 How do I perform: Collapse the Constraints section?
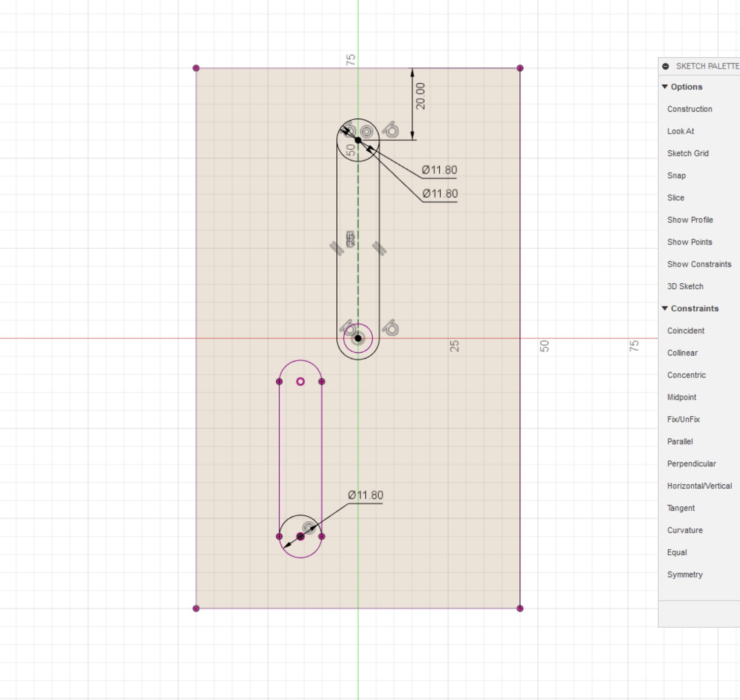pyautogui.click(x=665, y=308)
